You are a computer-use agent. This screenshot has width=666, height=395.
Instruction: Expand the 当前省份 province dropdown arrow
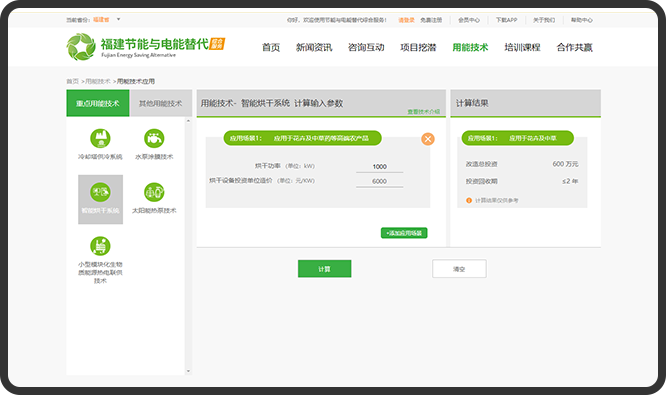coord(119,19)
